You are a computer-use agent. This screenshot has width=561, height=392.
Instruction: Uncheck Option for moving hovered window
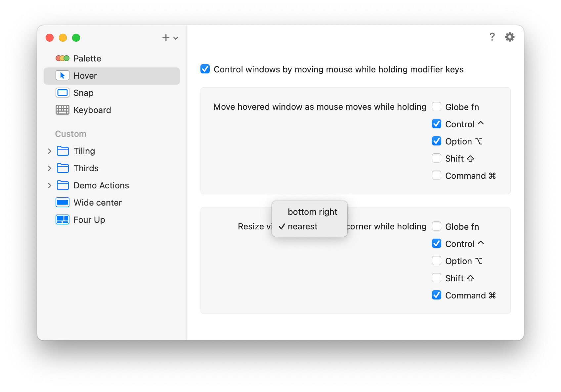(x=436, y=141)
